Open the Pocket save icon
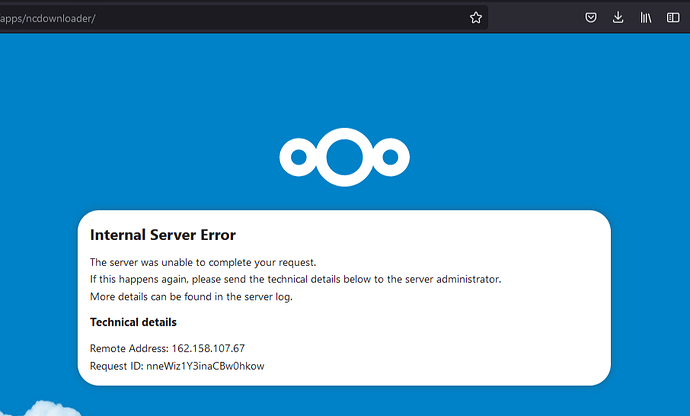The width and height of the screenshot is (690, 416). click(591, 18)
